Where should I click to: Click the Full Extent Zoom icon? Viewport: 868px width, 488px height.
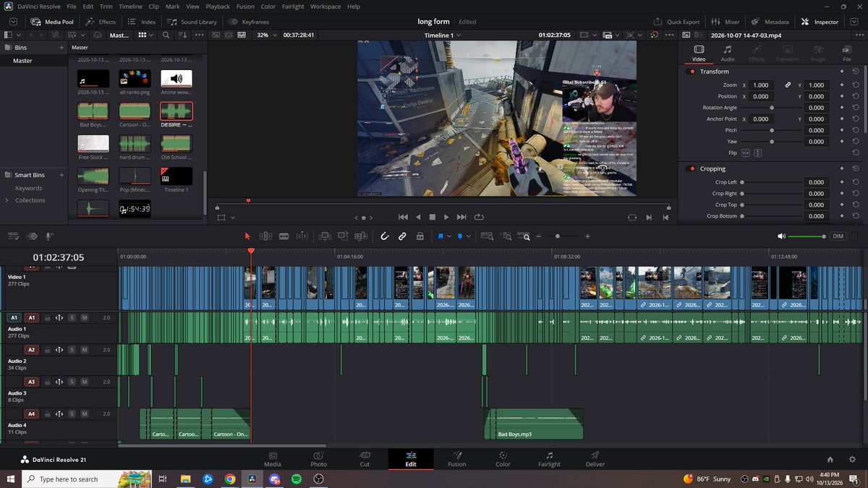click(488, 236)
